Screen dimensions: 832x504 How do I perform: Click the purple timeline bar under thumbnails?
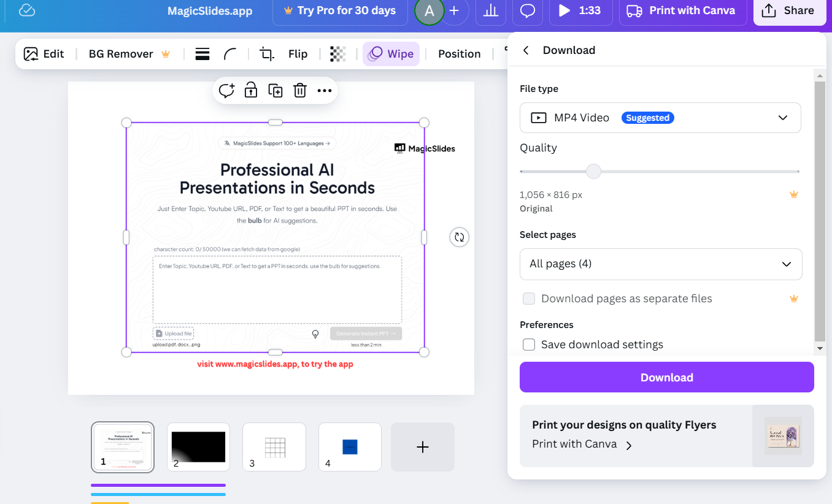click(158, 486)
